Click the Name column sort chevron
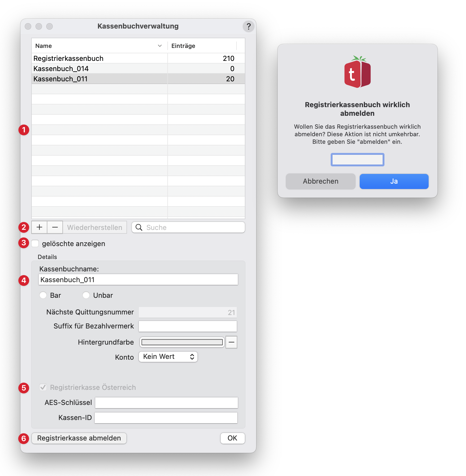The width and height of the screenshot is (466, 476). 160,46
